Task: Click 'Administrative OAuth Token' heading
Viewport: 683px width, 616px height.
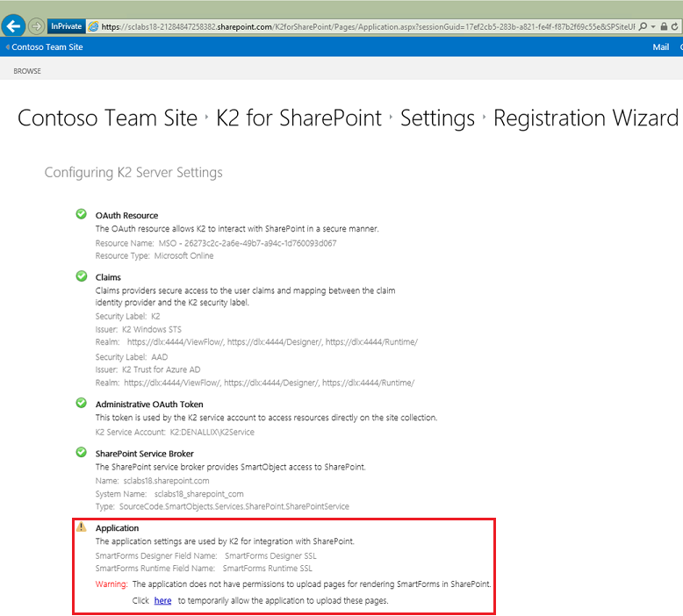Action: click(149, 405)
